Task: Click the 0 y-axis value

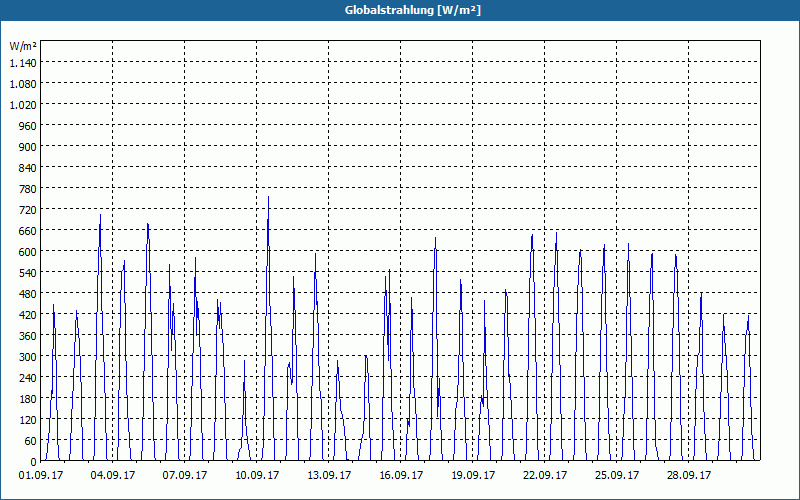Action: click(x=34, y=462)
